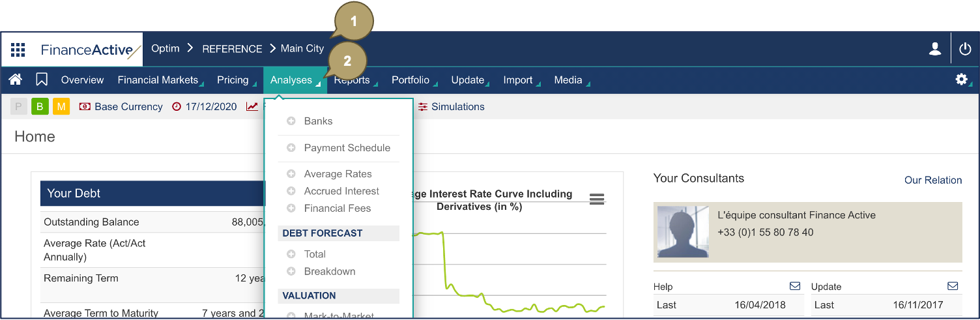
Task: Click the Help envelope mail icon
Action: (795, 286)
